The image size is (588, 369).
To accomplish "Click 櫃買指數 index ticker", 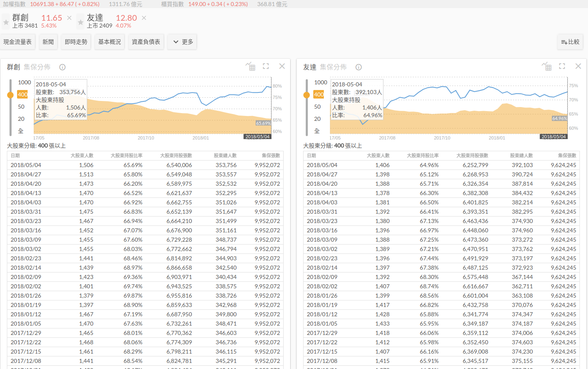I will pyautogui.click(x=172, y=4).
